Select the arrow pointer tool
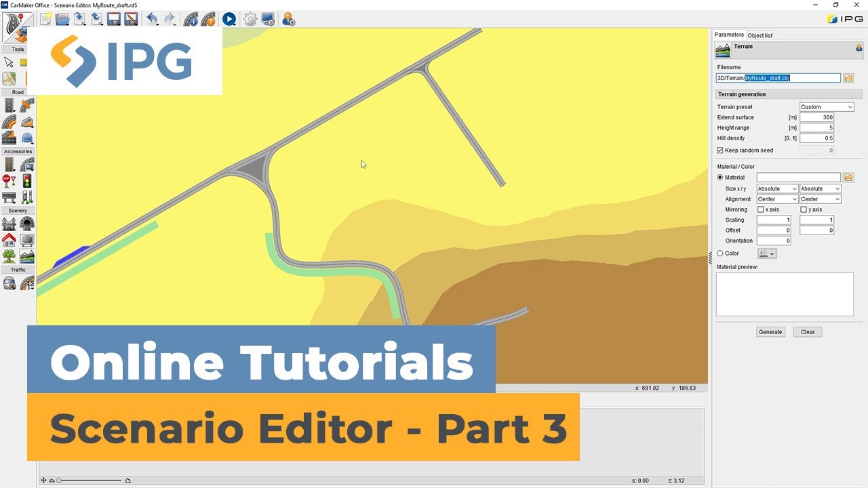 tap(9, 62)
